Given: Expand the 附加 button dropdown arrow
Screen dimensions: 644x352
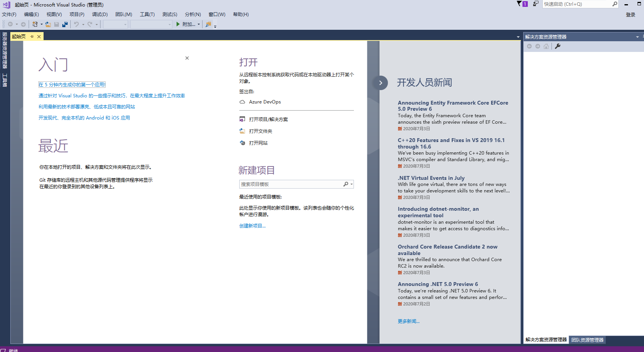Looking at the screenshot, I should [x=199, y=24].
